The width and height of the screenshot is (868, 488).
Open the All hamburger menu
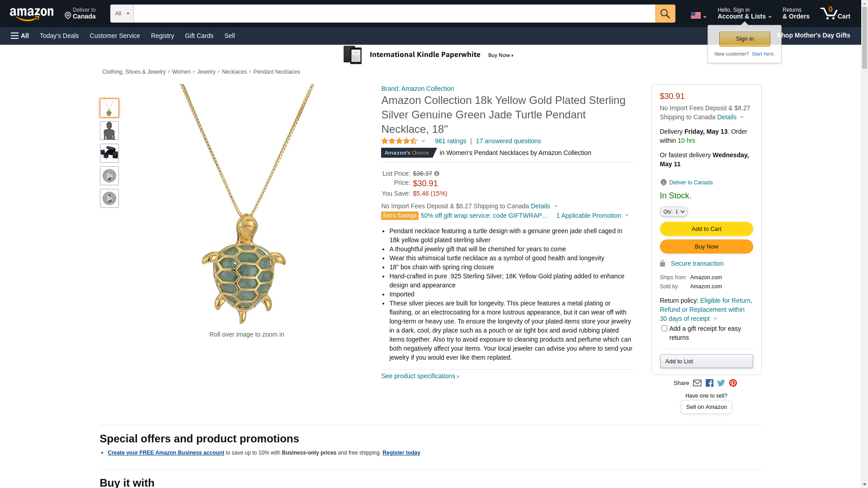(x=20, y=36)
